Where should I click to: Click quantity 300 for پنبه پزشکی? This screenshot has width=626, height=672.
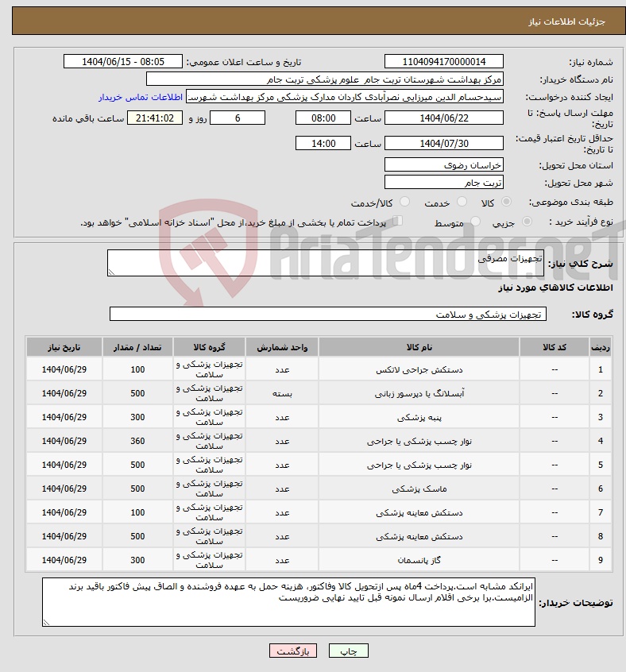click(x=137, y=417)
